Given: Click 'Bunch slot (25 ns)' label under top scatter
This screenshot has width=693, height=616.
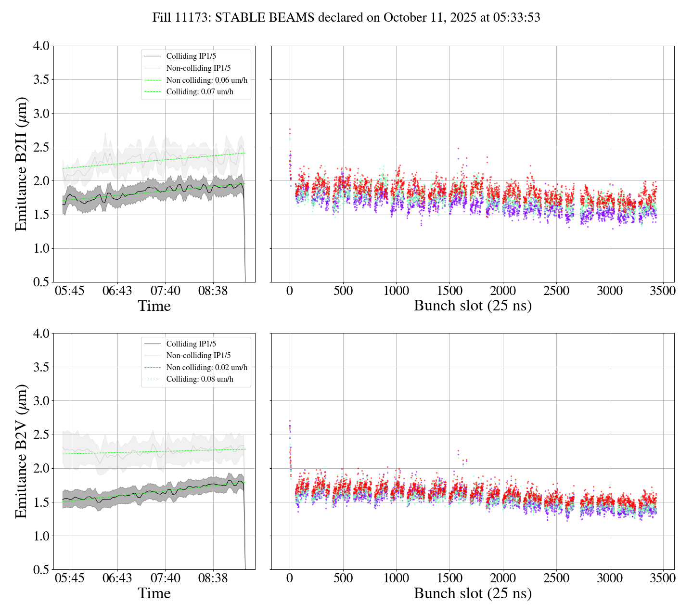Looking at the screenshot, I should pos(473,306).
